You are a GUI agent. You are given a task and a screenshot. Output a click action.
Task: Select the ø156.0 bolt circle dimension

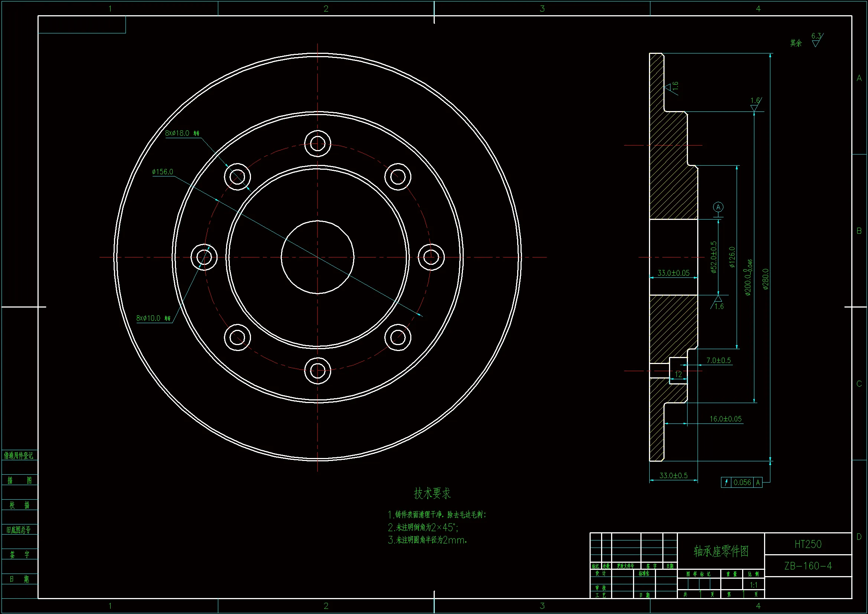click(x=163, y=172)
